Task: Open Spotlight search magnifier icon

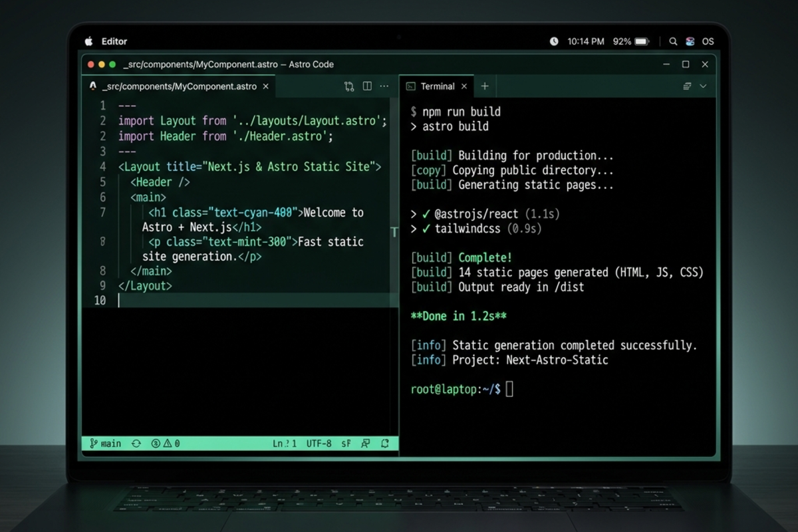Action: click(673, 41)
